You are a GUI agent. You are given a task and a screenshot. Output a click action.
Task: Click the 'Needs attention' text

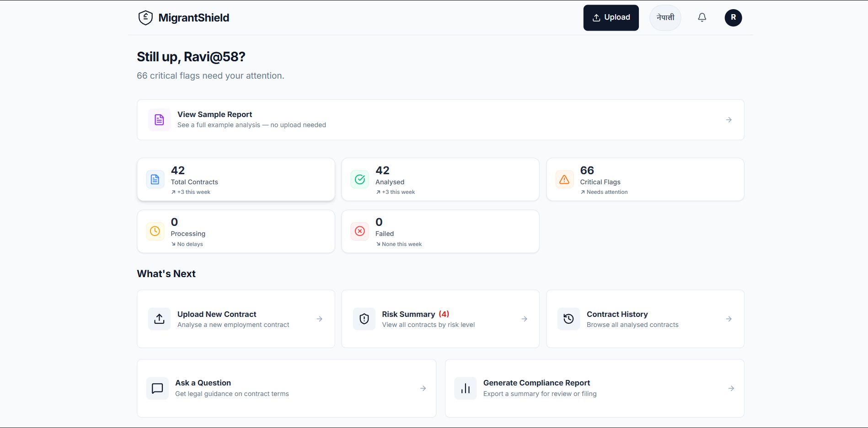point(604,192)
